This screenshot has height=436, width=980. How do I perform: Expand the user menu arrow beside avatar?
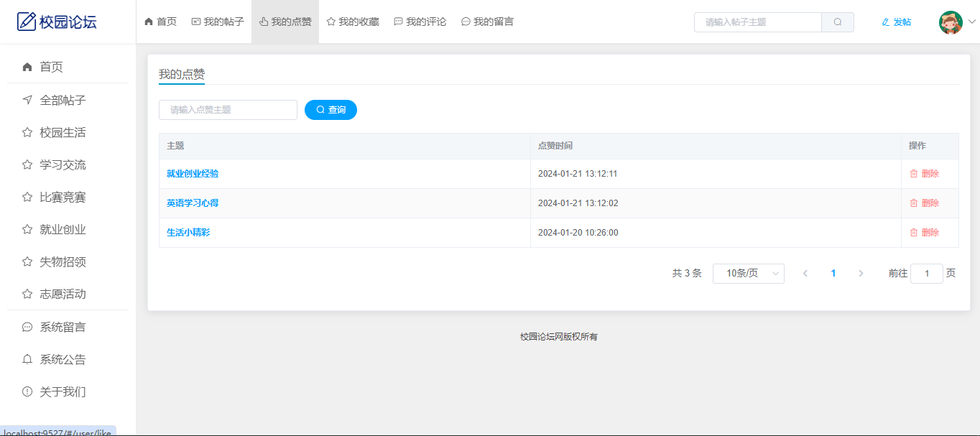(x=972, y=22)
